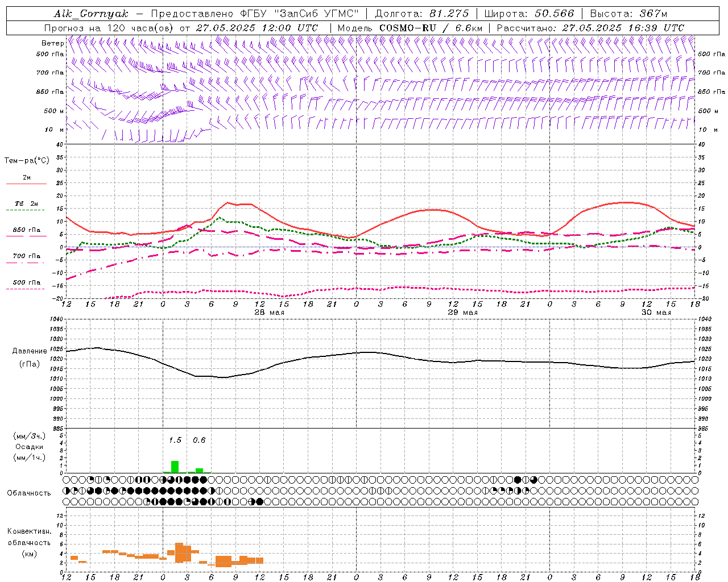Click the Давление panel label
Image resolution: width=728 pixels, height=582 pixels.
(x=30, y=351)
